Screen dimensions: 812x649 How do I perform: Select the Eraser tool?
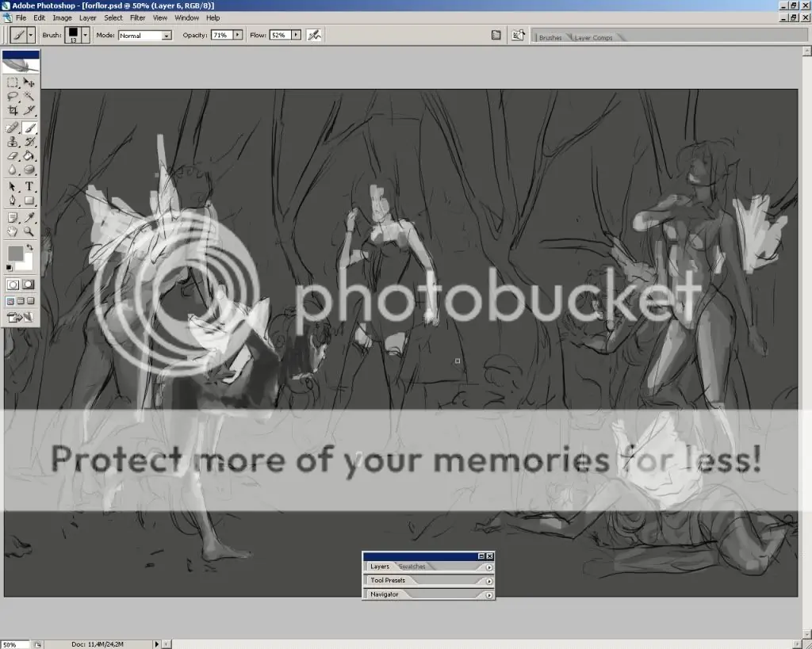pyautogui.click(x=13, y=156)
